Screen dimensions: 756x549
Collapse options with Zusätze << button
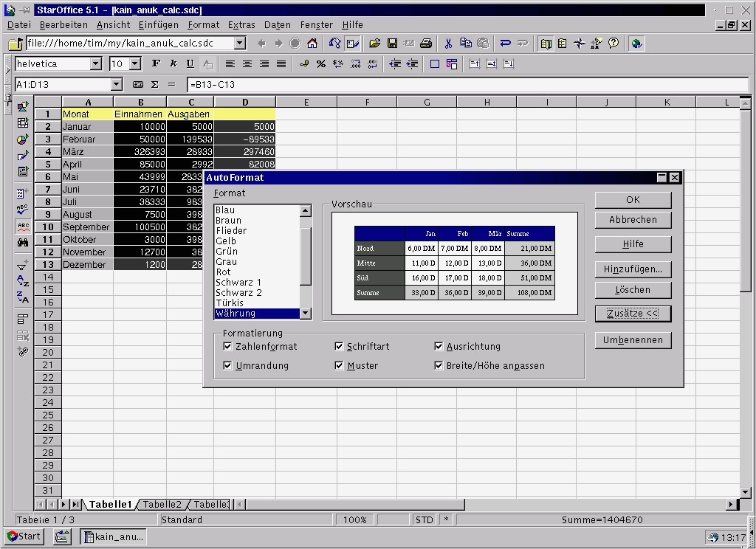(633, 314)
